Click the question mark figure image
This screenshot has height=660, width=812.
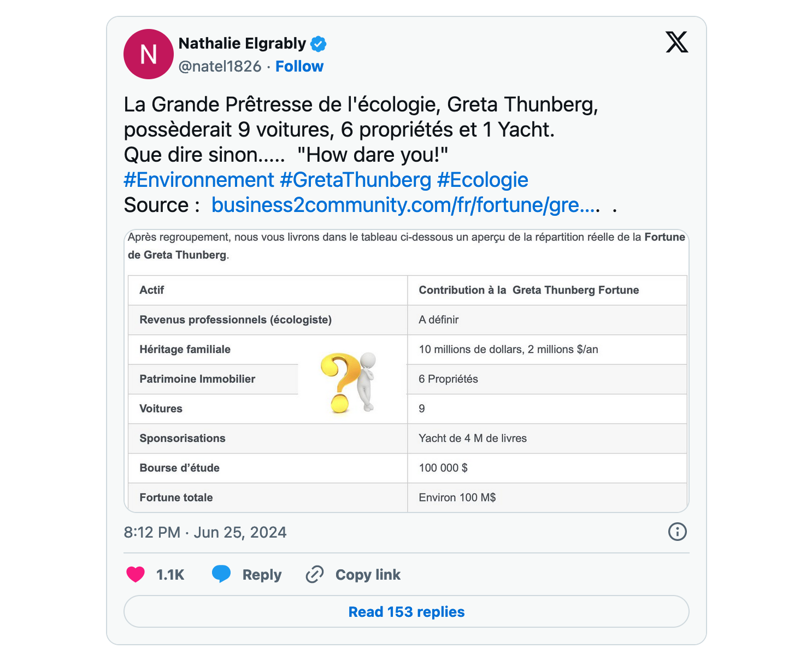pyautogui.click(x=349, y=382)
